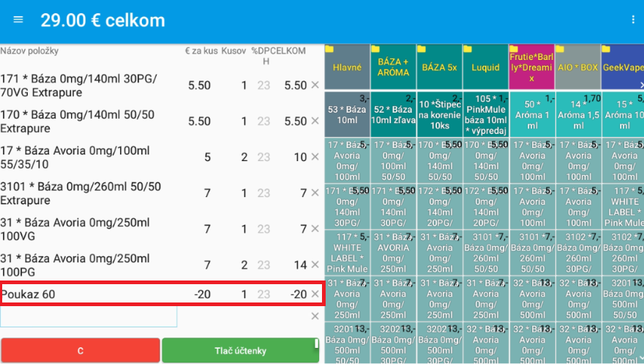Click Tlač účtenky print receipt button
Image resolution: width=644 pixels, height=364 pixels.
[240, 351]
